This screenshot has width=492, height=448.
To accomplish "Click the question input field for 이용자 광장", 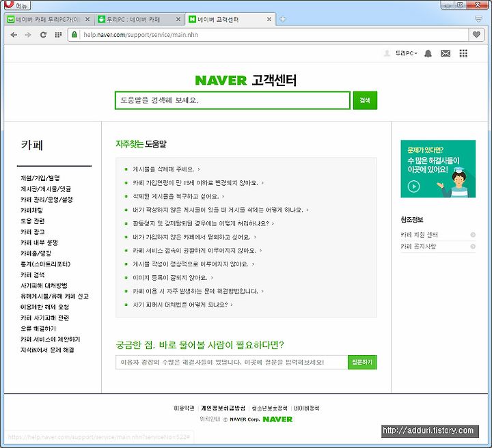I will (232, 363).
